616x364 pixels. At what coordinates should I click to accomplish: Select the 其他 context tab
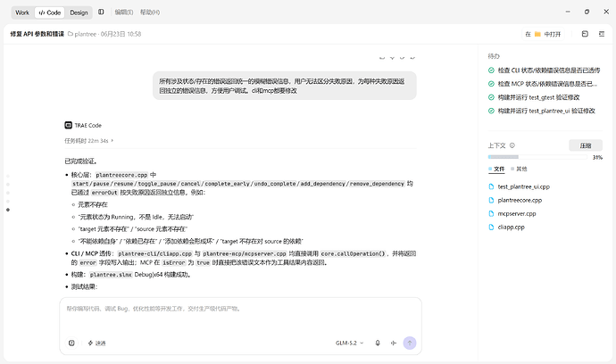(519, 169)
